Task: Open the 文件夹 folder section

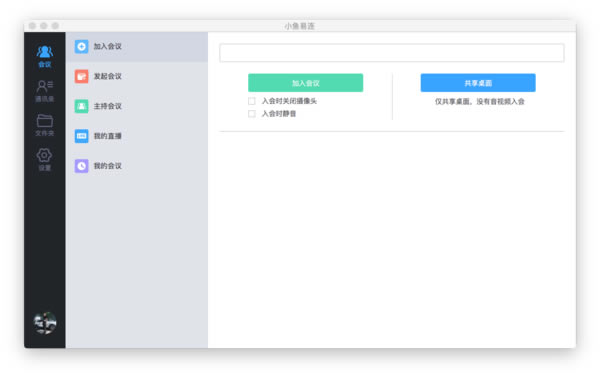Action: point(45,125)
